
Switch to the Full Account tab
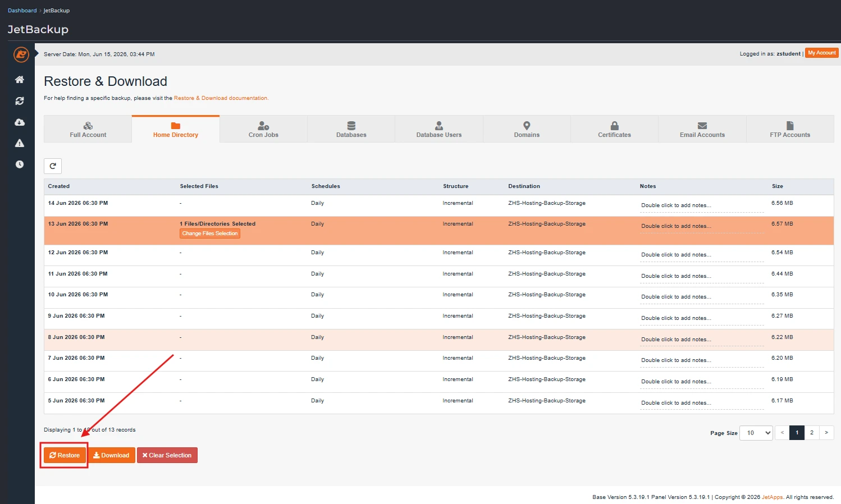point(88,129)
